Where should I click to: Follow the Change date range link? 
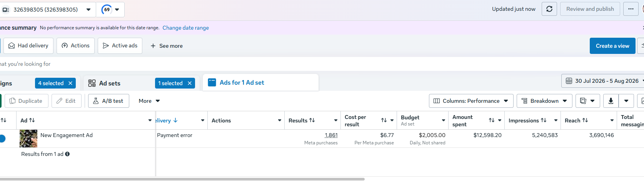click(x=185, y=28)
